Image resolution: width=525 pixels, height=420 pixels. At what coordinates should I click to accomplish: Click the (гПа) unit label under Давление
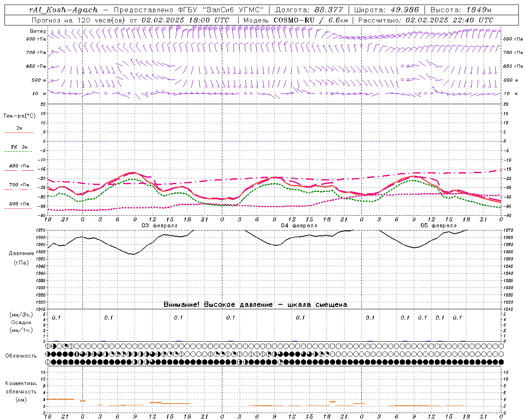(21, 262)
